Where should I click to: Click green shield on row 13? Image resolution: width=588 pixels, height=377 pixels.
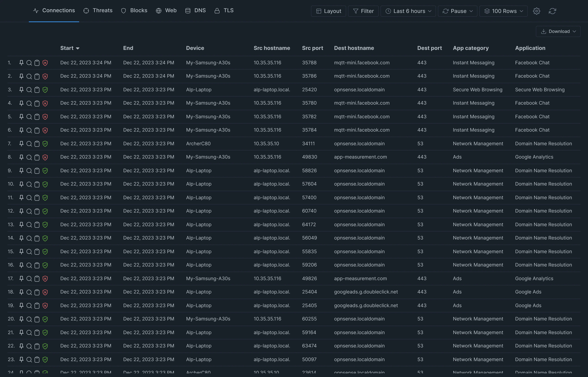45,225
